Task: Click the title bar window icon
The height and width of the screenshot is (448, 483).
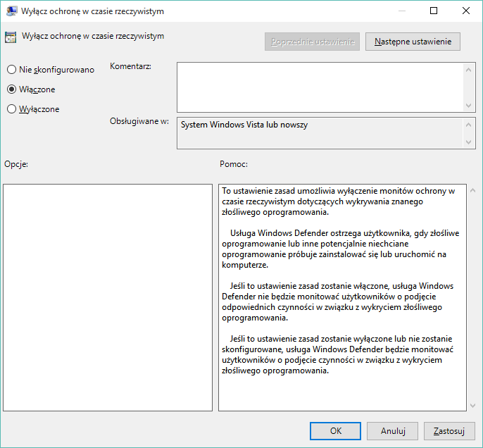Action: (12, 11)
